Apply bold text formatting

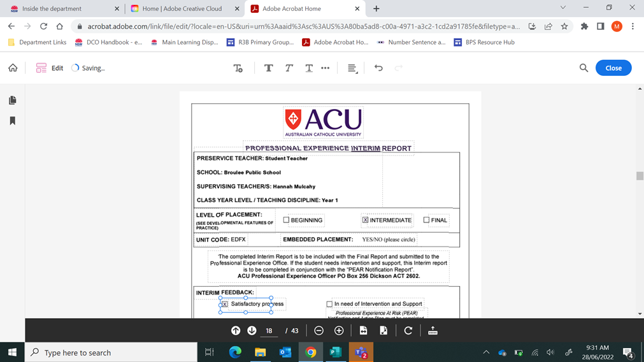click(x=268, y=68)
